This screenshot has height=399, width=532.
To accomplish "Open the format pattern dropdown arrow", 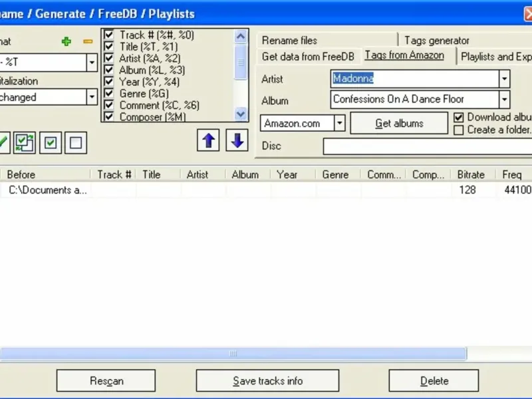I will 92,63.
